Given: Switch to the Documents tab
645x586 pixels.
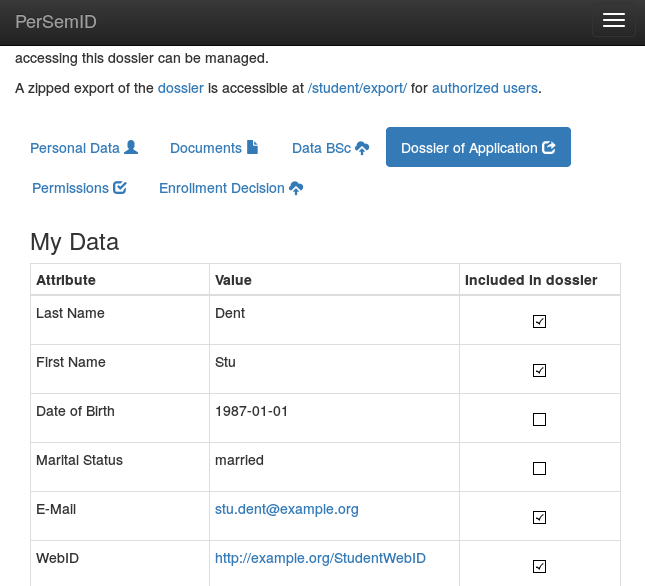Looking at the screenshot, I should click(205, 148).
